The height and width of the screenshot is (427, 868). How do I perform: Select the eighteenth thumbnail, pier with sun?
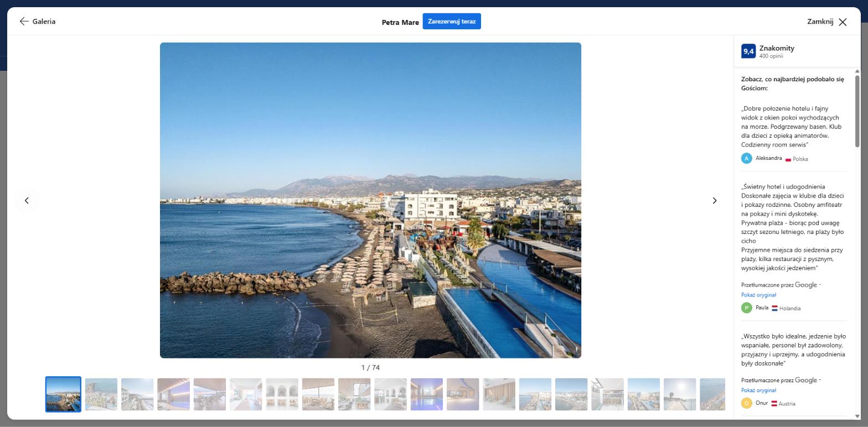coord(680,394)
